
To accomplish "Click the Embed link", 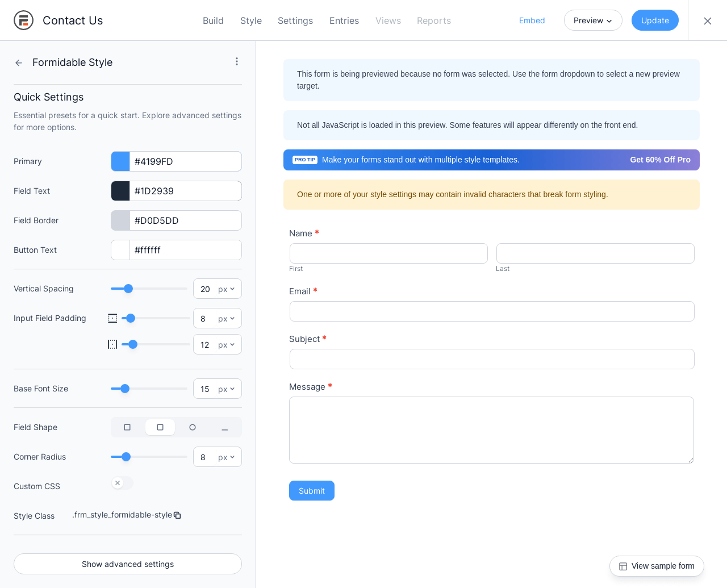I will pyautogui.click(x=532, y=20).
